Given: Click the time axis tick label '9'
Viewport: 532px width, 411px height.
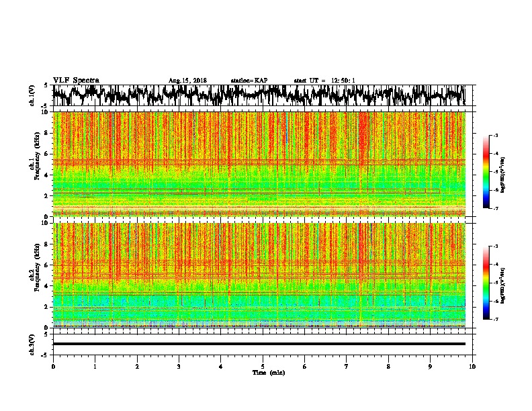Looking at the screenshot, I should click(x=430, y=367).
